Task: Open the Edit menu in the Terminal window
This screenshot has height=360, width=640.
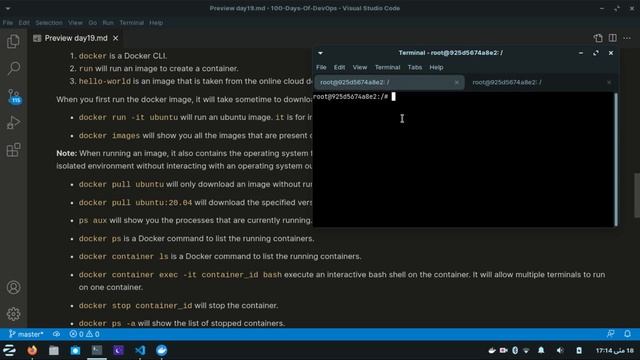Action: coord(339,67)
